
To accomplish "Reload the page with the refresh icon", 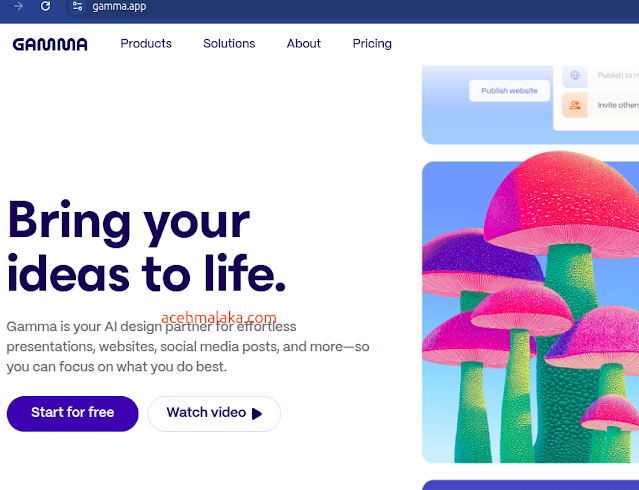I will (46, 6).
